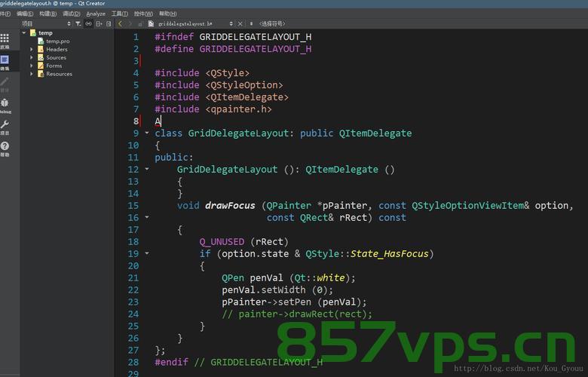588x377 pixels.
Task: Select the Resources folder label
Action: (x=60, y=74)
